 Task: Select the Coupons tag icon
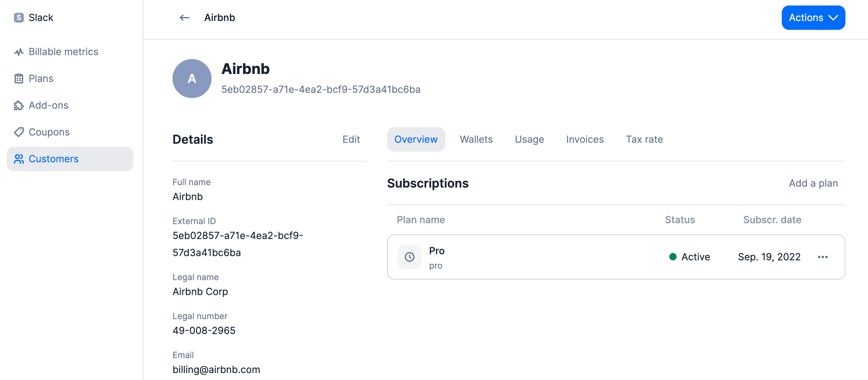(19, 132)
